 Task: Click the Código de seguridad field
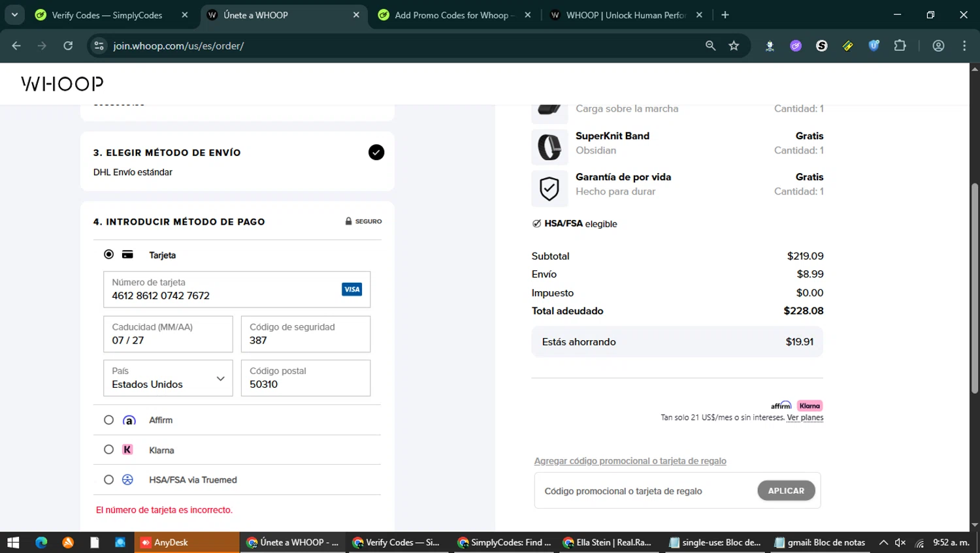coord(306,334)
